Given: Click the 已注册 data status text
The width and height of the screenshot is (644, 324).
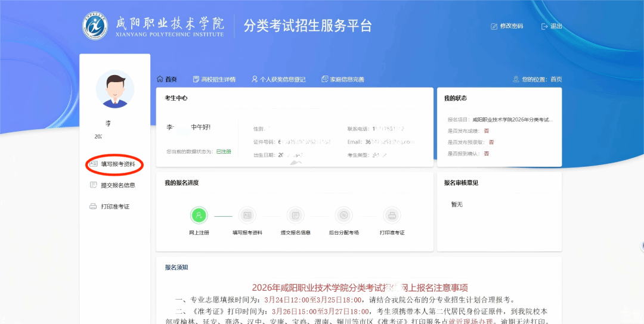Looking at the screenshot, I should [223, 152].
